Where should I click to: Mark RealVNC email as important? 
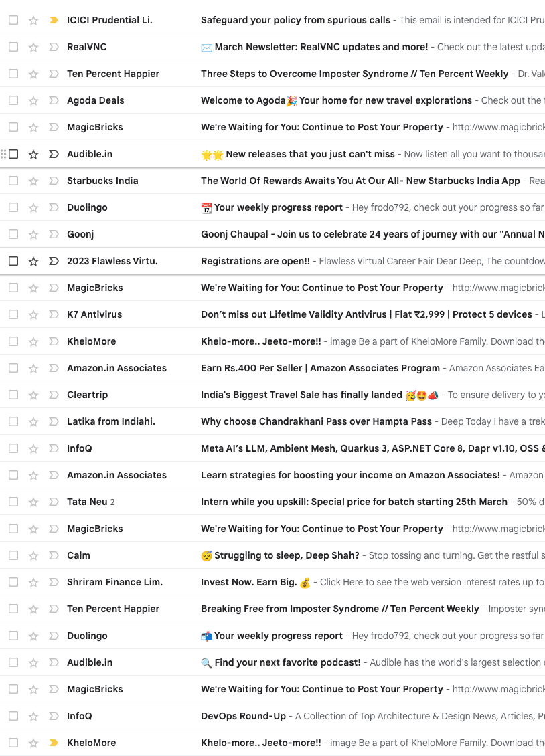pos(54,47)
